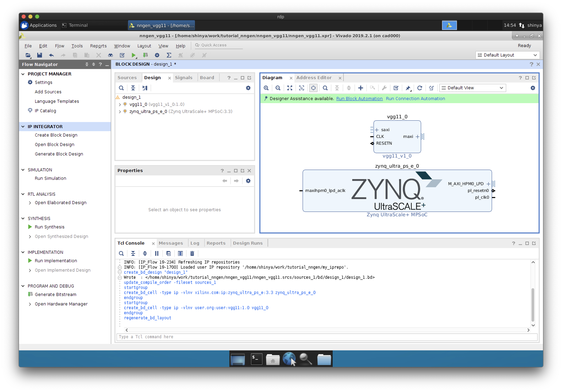Expand vgg11_0 tree node
The height and width of the screenshot is (392, 562).
point(120,105)
